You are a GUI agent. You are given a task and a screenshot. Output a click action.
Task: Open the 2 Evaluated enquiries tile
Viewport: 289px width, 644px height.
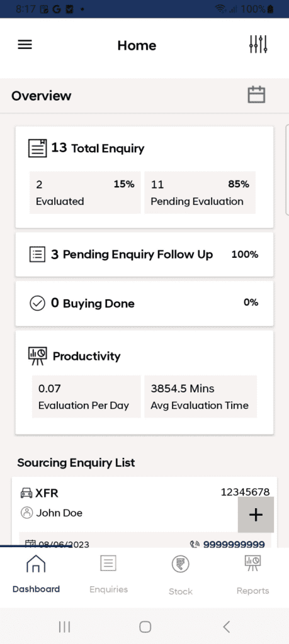[x=85, y=192]
